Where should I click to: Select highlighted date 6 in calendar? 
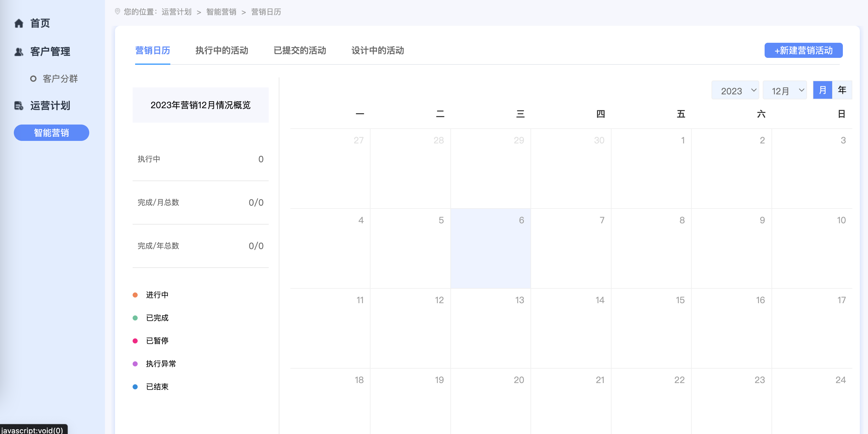coord(491,248)
